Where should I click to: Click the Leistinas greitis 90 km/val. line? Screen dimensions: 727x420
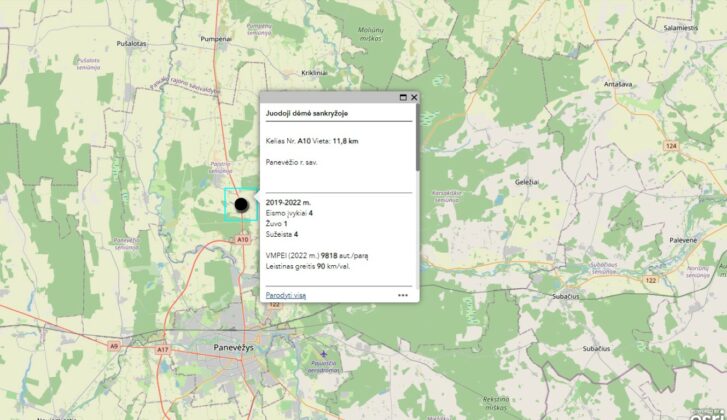(308, 267)
